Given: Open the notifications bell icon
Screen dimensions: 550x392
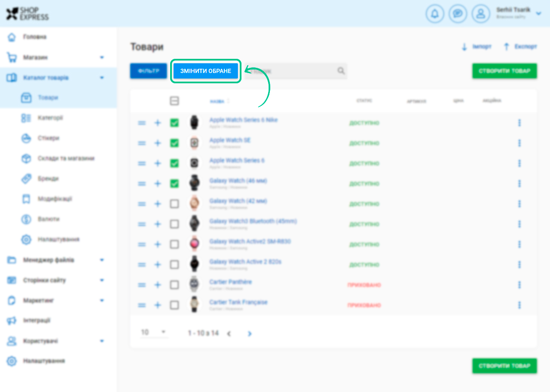Looking at the screenshot, I should tap(435, 14).
